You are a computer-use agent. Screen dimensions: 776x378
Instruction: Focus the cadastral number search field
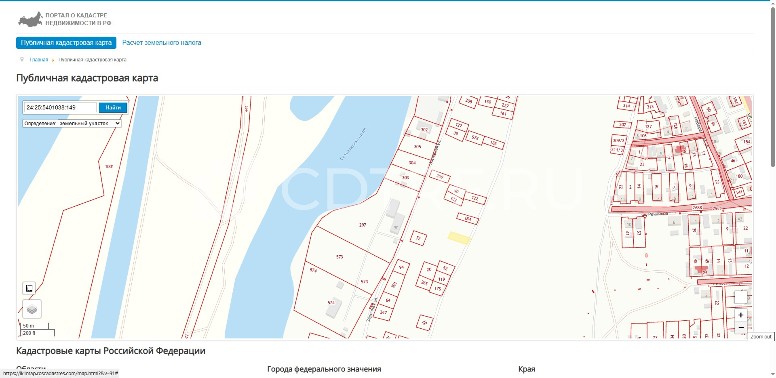coord(60,107)
